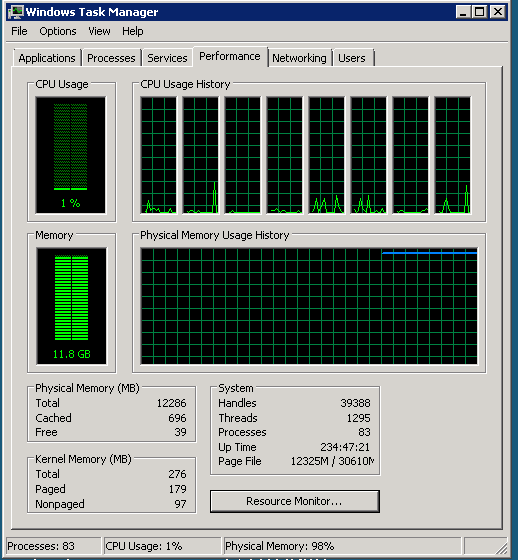The height and width of the screenshot is (560, 518).
Task: Open the Help menu
Action: click(x=133, y=31)
